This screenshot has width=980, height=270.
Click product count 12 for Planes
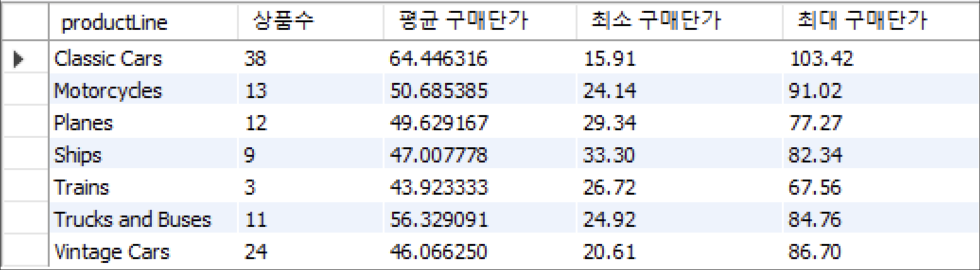tap(311, 122)
